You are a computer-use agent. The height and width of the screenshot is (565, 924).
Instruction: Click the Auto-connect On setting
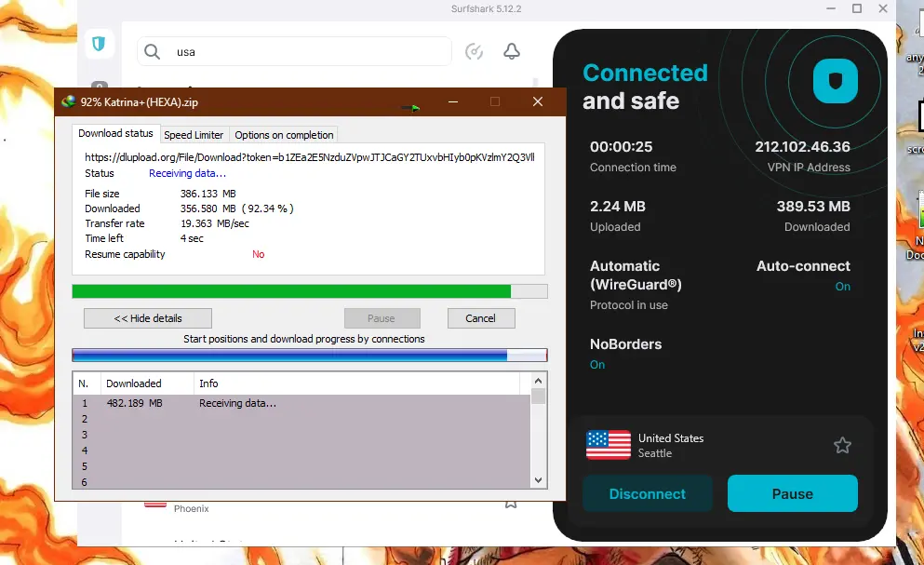click(x=803, y=276)
